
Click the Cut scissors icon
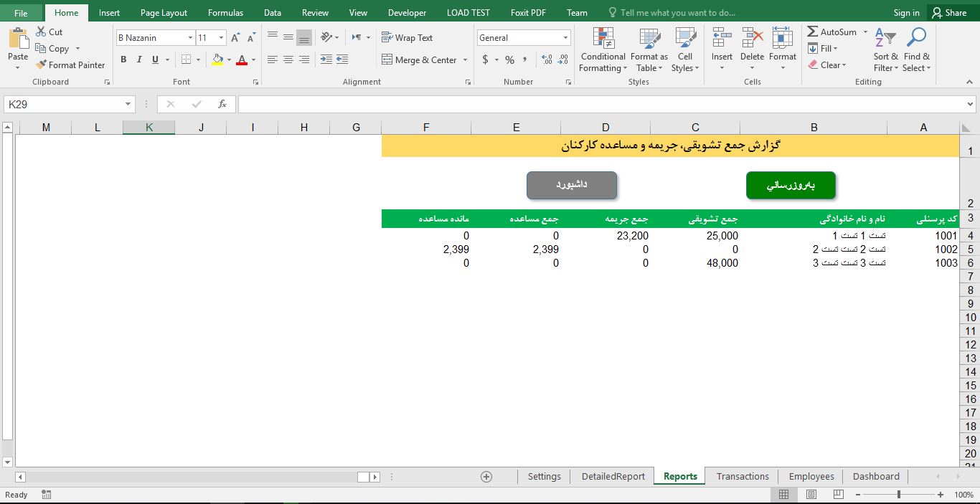(x=40, y=32)
